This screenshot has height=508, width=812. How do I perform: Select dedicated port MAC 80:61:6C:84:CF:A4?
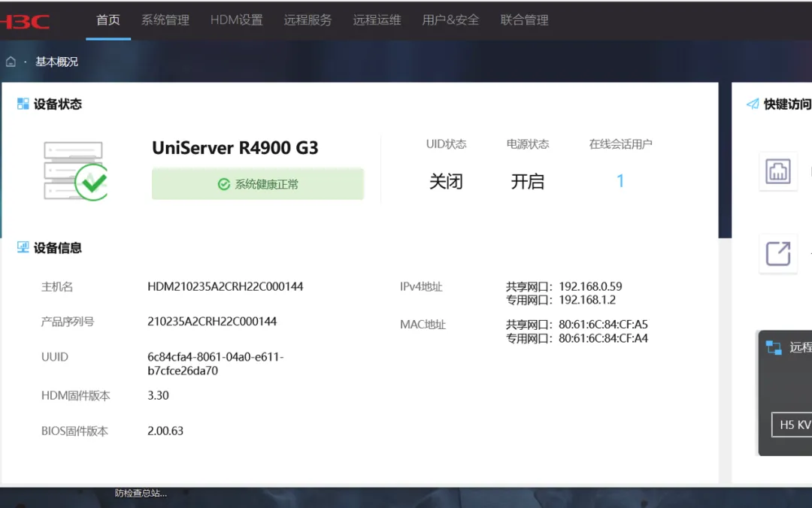tap(603, 338)
